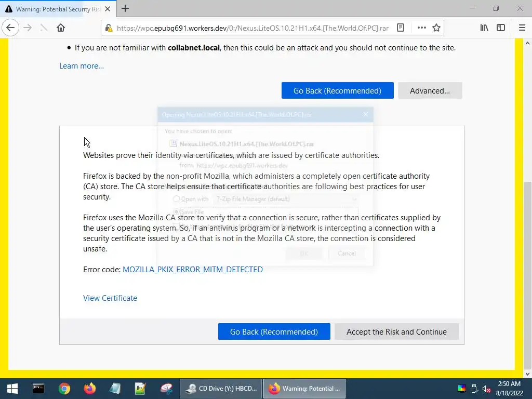Click the bold collabnet.local text
532x399 pixels.
pyautogui.click(x=194, y=48)
